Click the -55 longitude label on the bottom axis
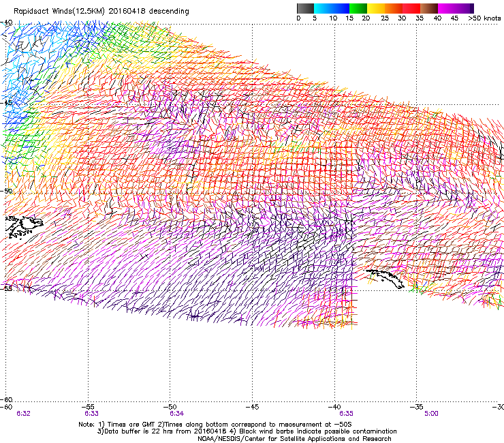This screenshot has height=443, width=504. pyautogui.click(x=89, y=407)
